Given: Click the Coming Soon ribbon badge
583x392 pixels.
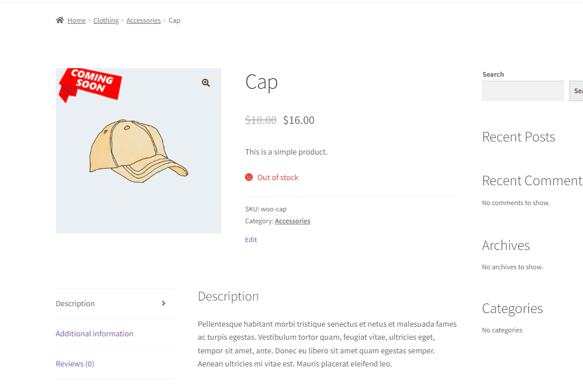Looking at the screenshot, I should [x=90, y=85].
